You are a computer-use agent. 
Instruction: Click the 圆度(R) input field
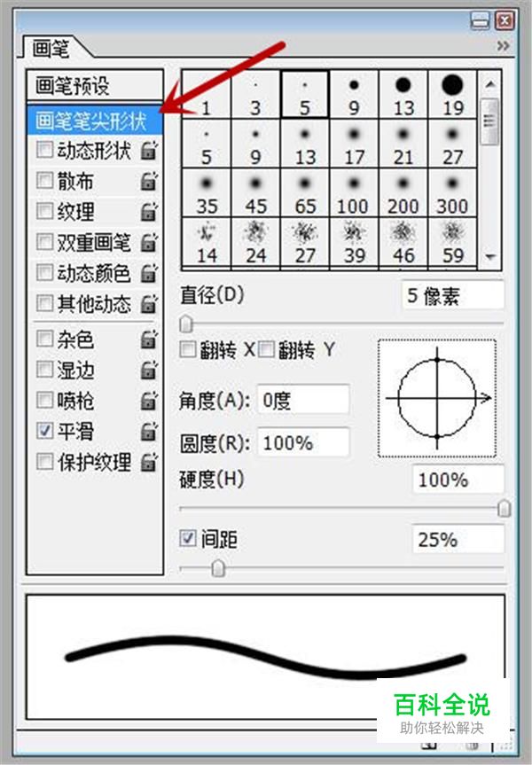point(303,442)
